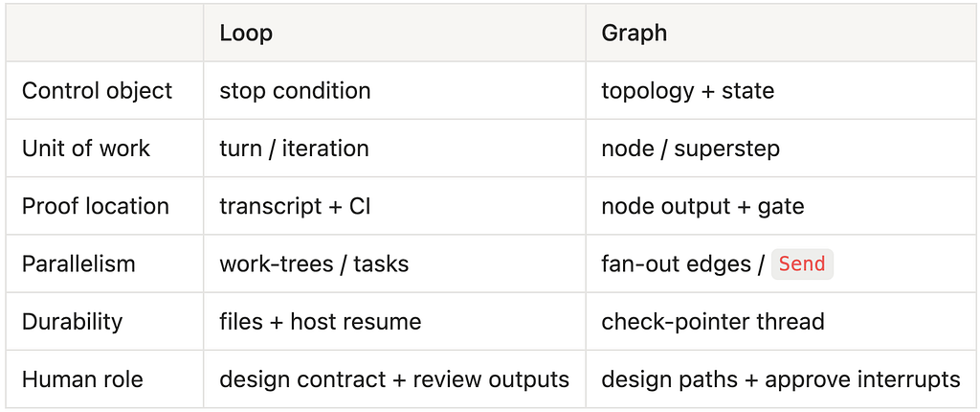Click the turn / iteration cell

(394, 149)
